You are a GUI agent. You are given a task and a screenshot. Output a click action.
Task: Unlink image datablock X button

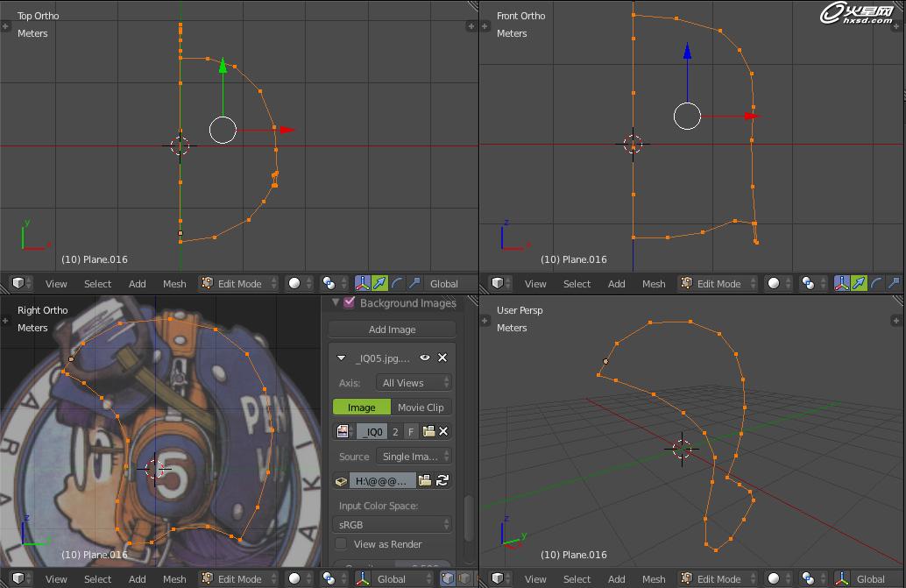pos(443,431)
